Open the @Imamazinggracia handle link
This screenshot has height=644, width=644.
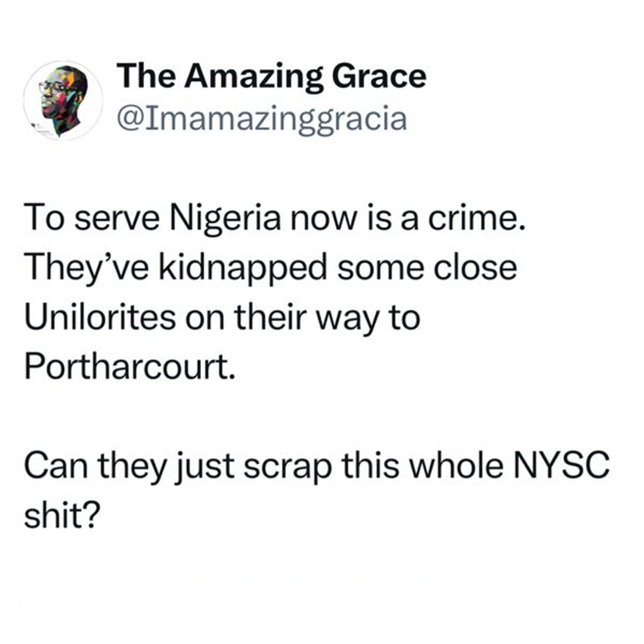(x=262, y=119)
